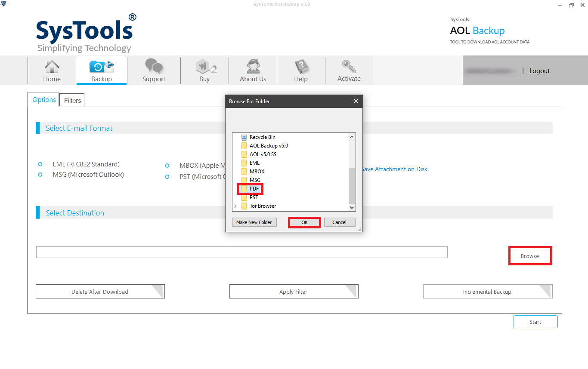The width and height of the screenshot is (588, 369).
Task: Click the Tor Browser folder icon
Action: [244, 206]
